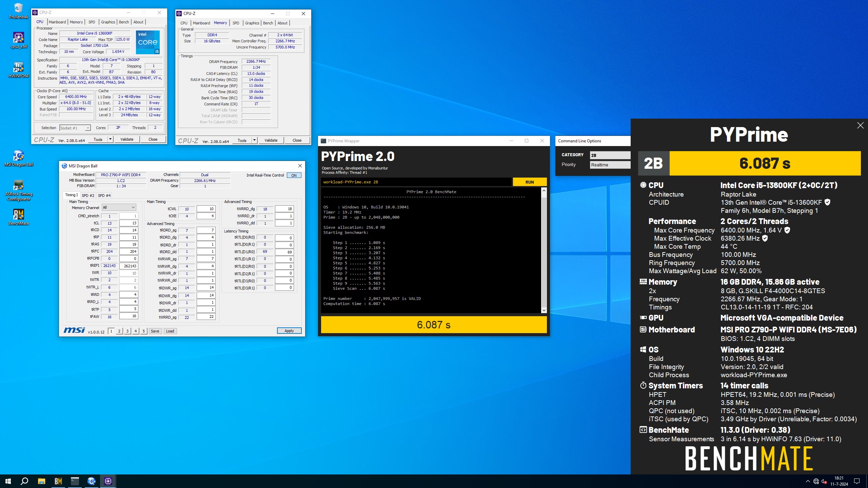Open the cpuz_x64 desktop icon
Image resolution: width=868 pixels, height=488 pixels.
tap(18, 40)
